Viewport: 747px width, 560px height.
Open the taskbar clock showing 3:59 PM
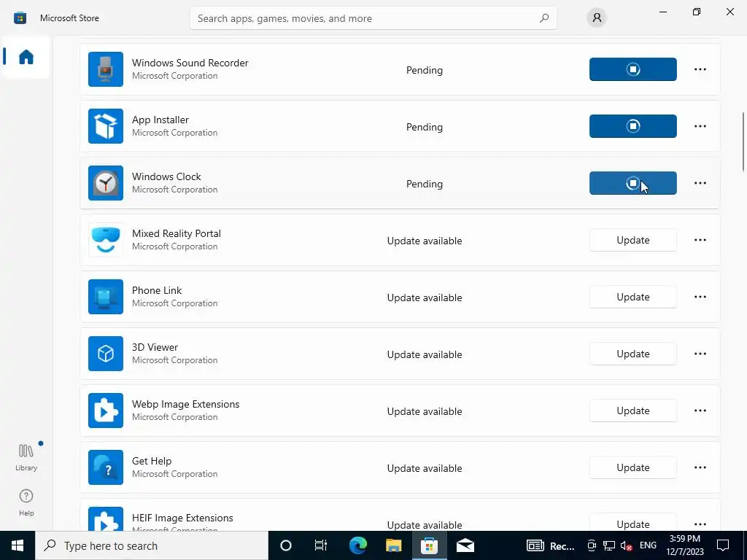pos(684,545)
